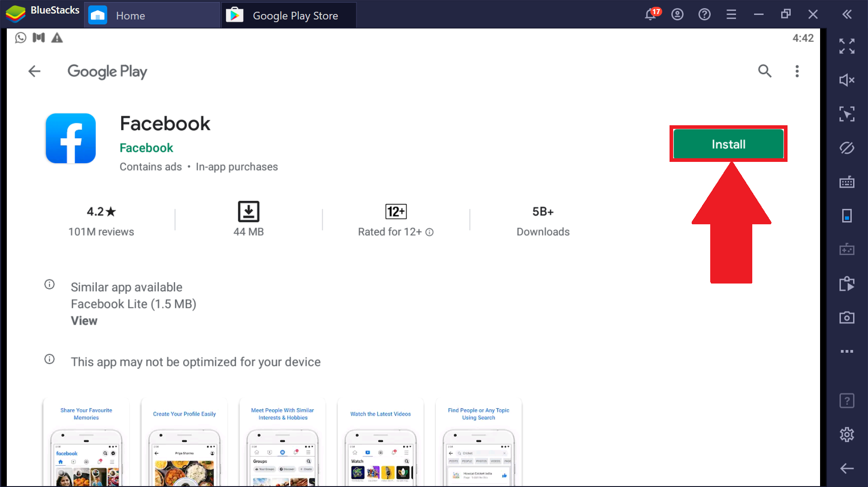
Task: View 4.2 star rating reviews
Action: pyautogui.click(x=101, y=222)
